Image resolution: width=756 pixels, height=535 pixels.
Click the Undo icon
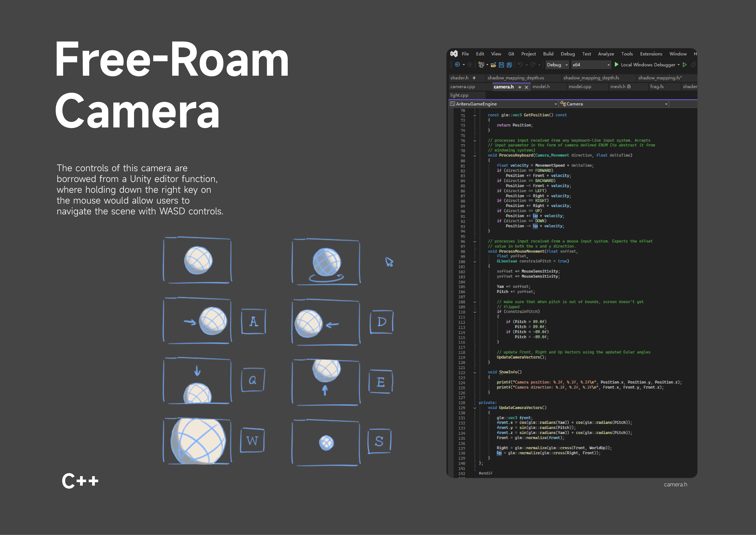[520, 64]
